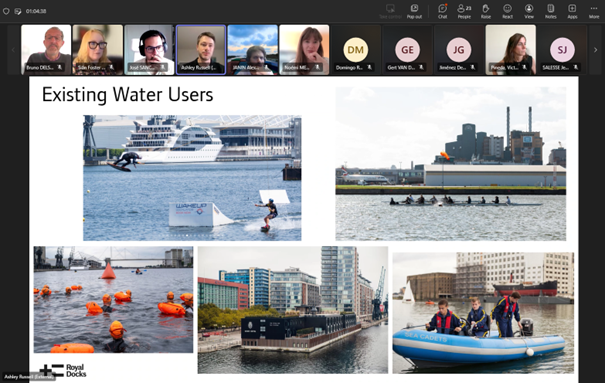Open the Apps menu

coord(572,11)
